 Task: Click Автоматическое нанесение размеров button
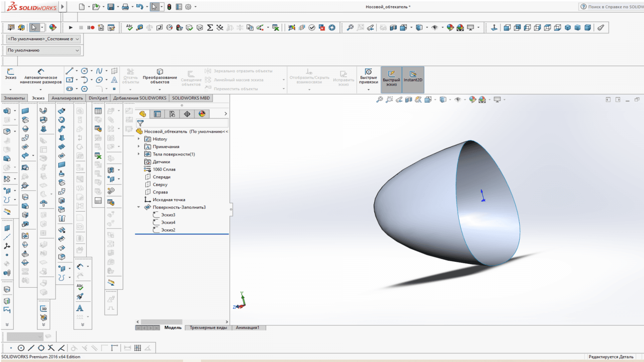coord(41,76)
